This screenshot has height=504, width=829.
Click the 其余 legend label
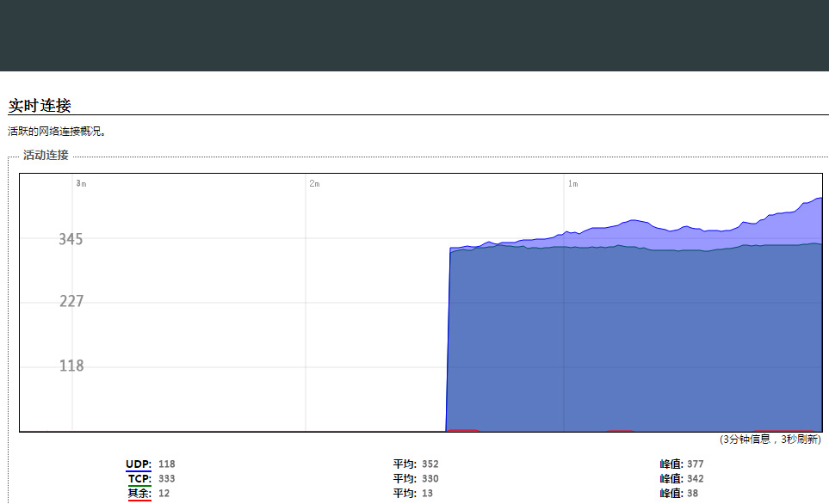click(139, 493)
